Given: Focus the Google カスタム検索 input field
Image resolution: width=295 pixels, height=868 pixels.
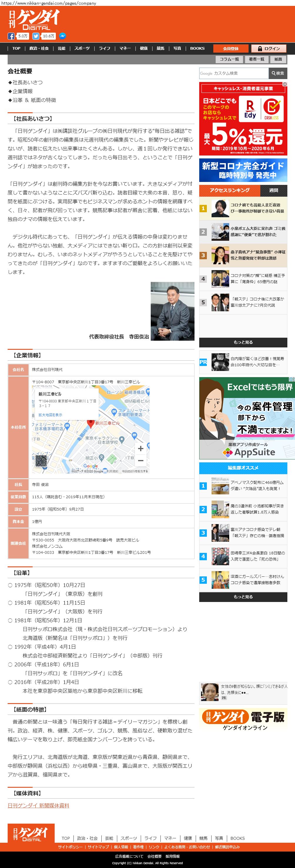Looking at the screenshot, I should click(234, 73).
